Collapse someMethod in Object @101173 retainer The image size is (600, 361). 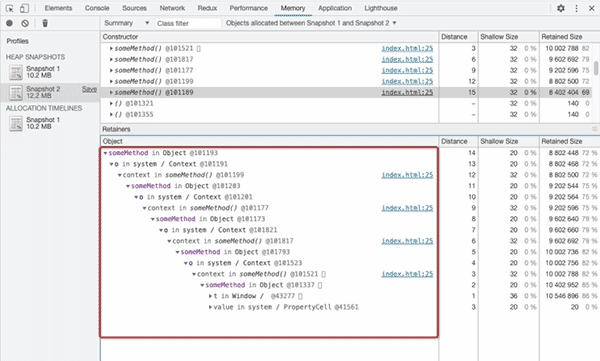[x=152, y=219]
